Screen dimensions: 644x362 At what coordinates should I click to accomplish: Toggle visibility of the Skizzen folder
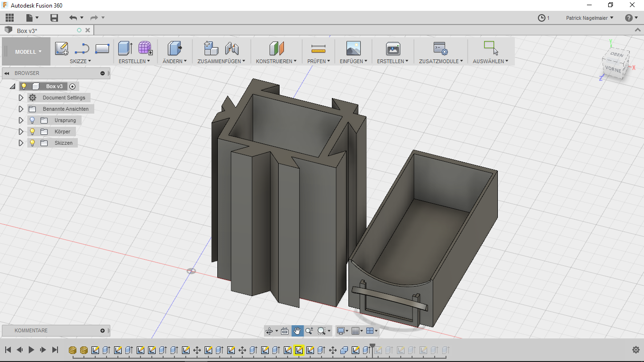point(32,143)
